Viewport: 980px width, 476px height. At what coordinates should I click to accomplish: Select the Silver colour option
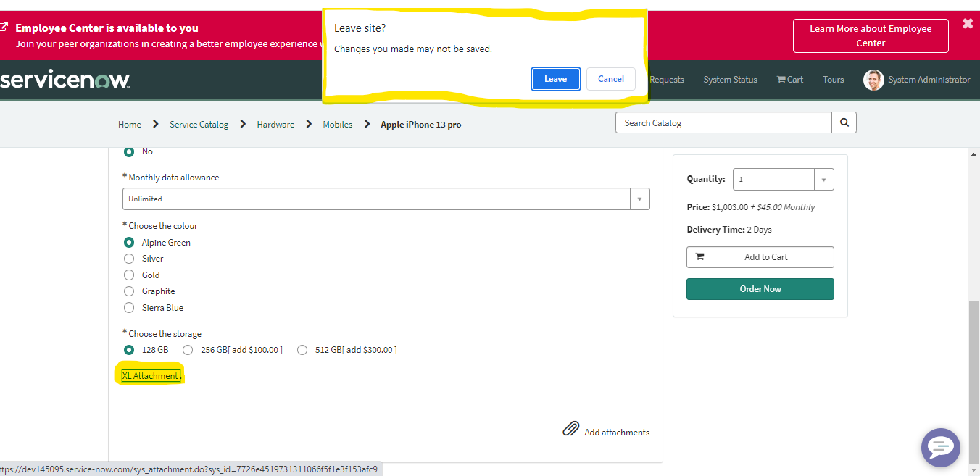[129, 259]
